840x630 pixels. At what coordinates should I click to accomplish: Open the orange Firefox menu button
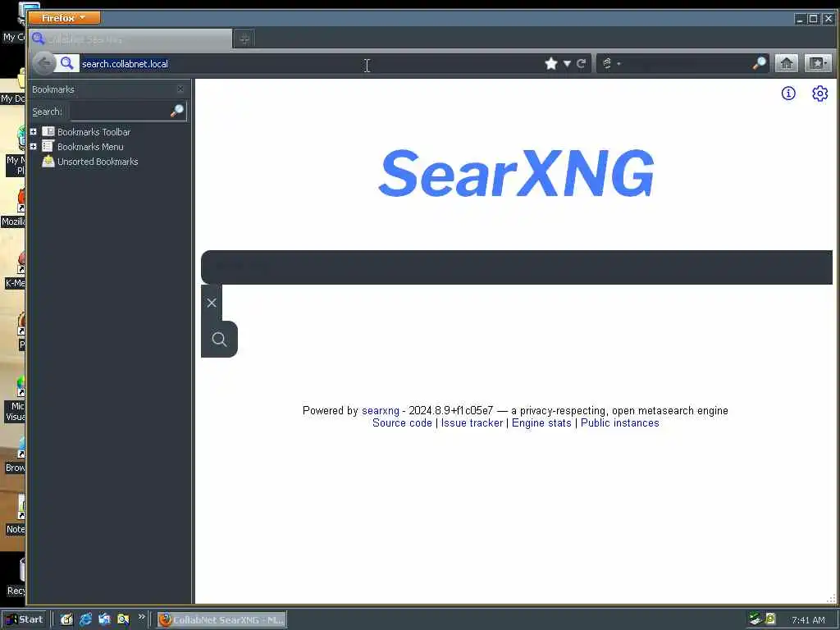click(64, 18)
